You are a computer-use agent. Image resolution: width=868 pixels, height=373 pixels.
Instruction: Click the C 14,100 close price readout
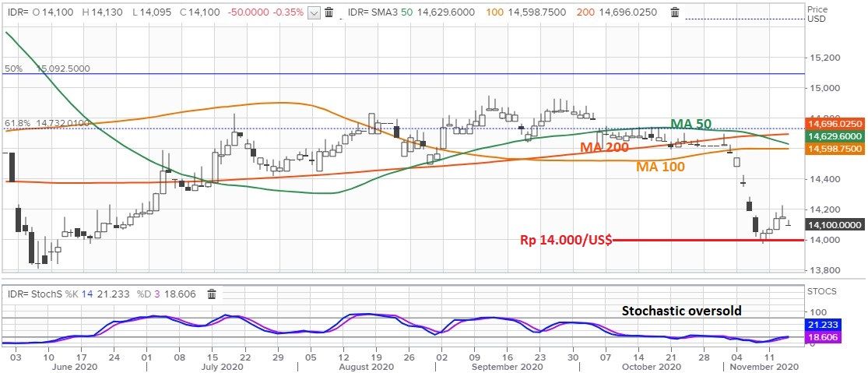tap(200, 12)
